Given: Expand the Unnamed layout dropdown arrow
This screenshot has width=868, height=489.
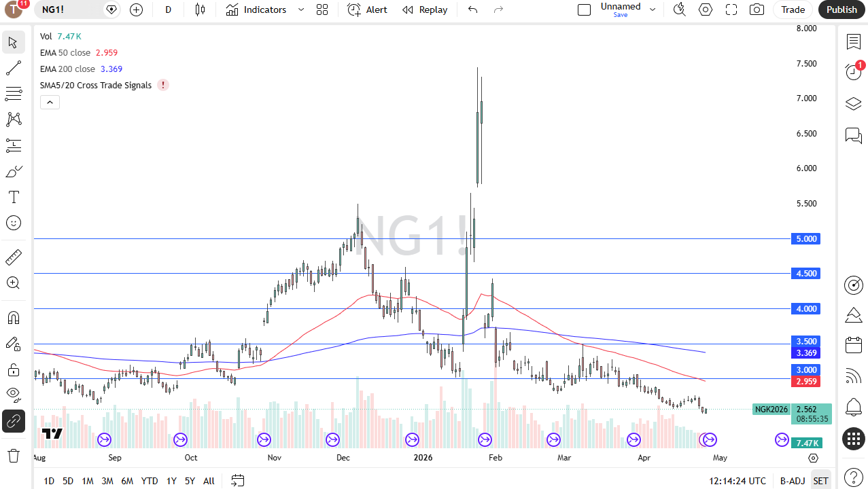Looking at the screenshot, I should (653, 10).
